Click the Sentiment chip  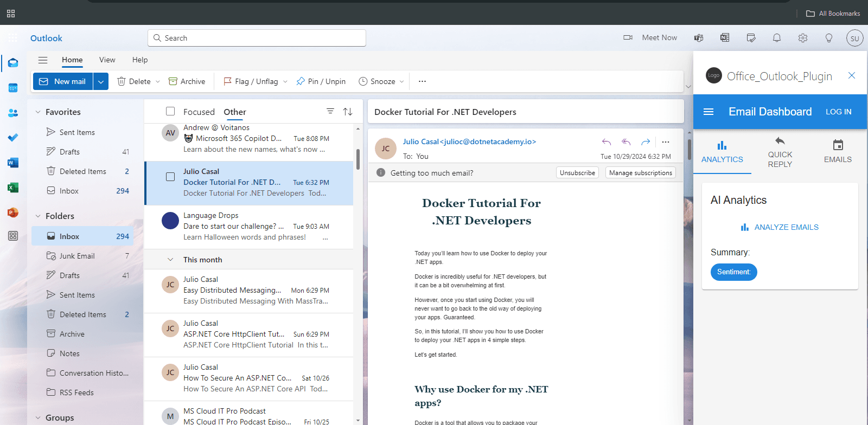[734, 272]
